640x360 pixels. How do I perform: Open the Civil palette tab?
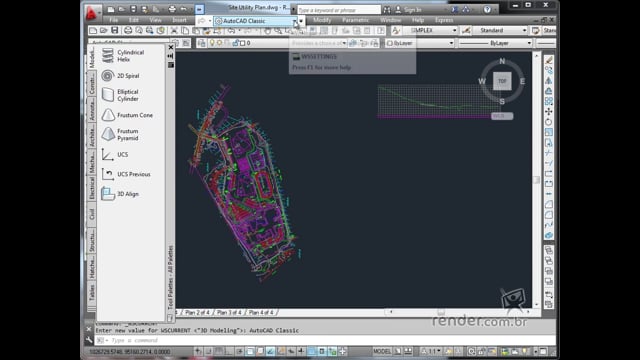point(92,214)
